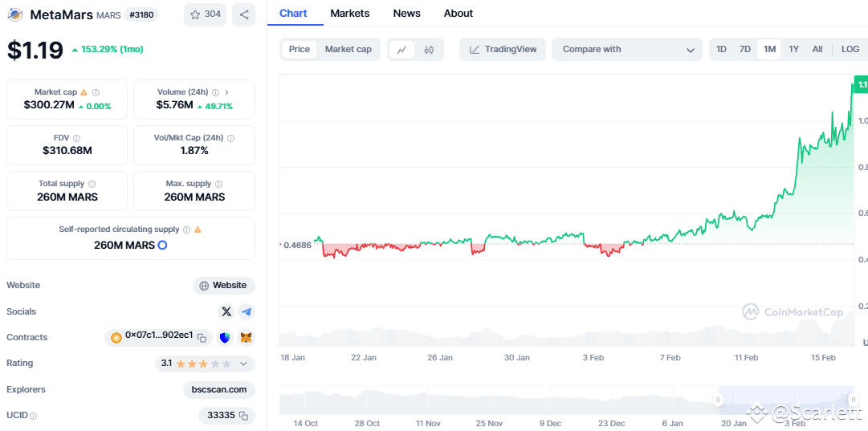Open the bscscan.com explorer link
This screenshot has height=431, width=868.
click(219, 390)
